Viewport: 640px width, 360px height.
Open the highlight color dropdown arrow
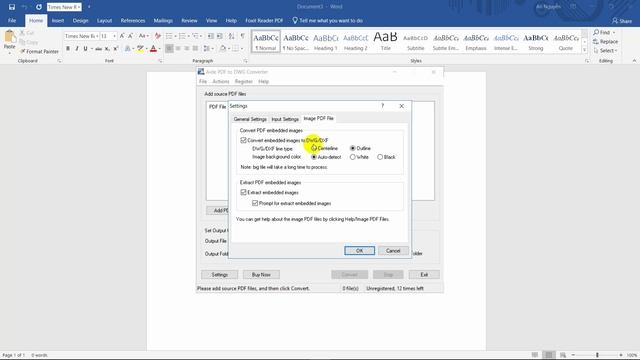point(147,49)
